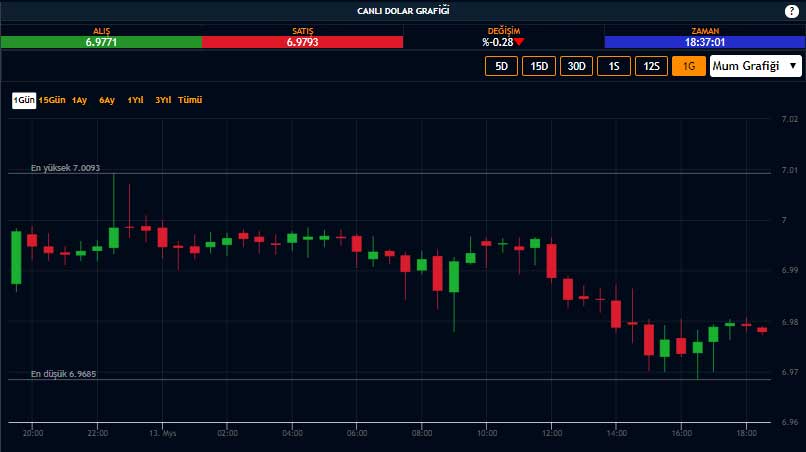The image size is (806, 452).
Task: Open the Mum Grafiği chart type dropdown
Action: (756, 66)
